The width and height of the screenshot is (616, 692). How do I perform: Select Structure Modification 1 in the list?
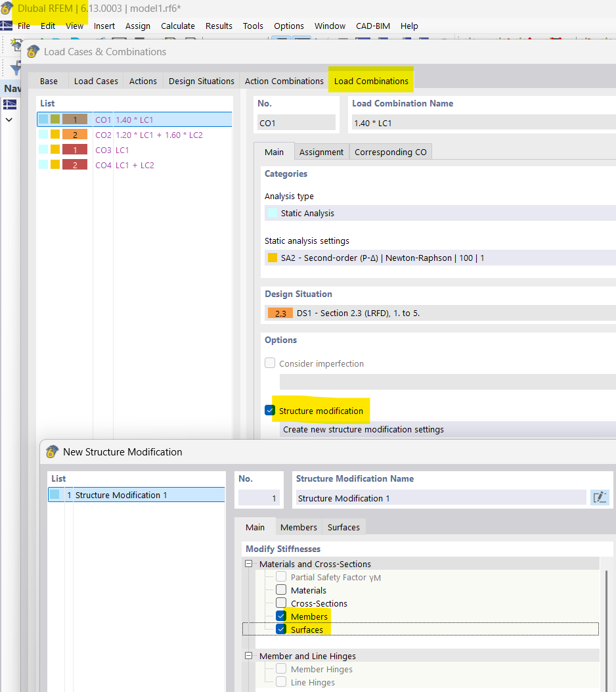[x=136, y=495]
